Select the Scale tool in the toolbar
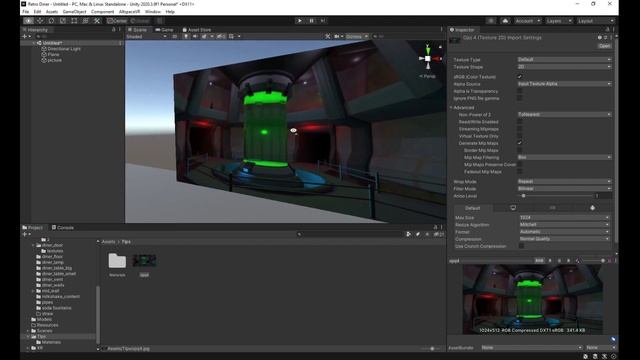Image resolution: width=640 pixels, height=360 pixels. point(63,21)
